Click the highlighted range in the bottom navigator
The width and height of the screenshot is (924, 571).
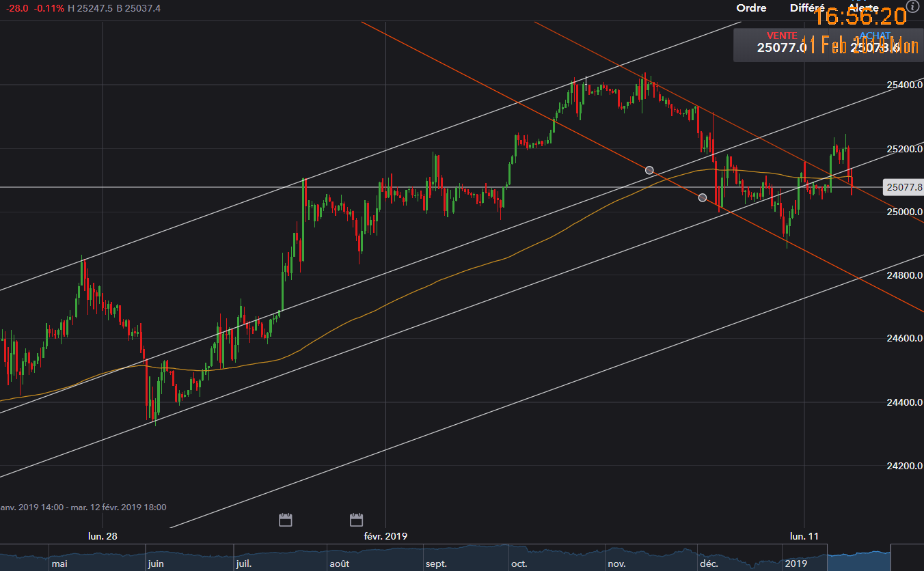tap(858, 557)
